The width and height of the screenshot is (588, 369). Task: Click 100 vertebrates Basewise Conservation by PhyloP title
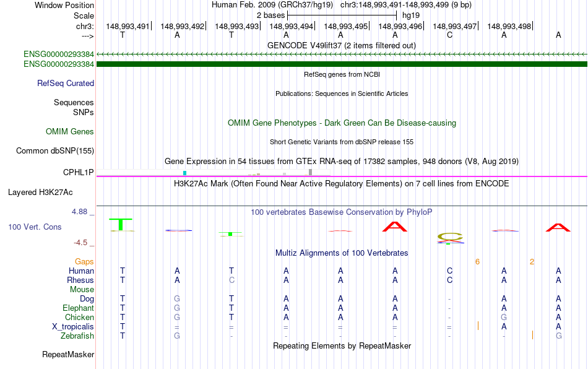[x=342, y=212]
